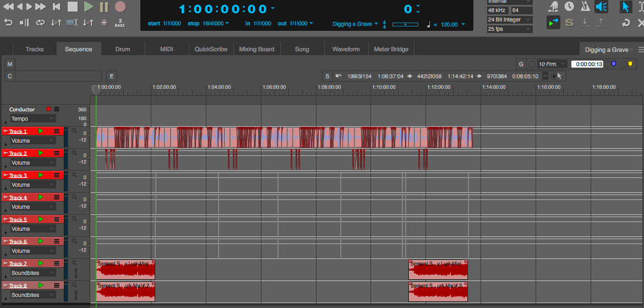Pause playback with the Pause button

point(104,7)
